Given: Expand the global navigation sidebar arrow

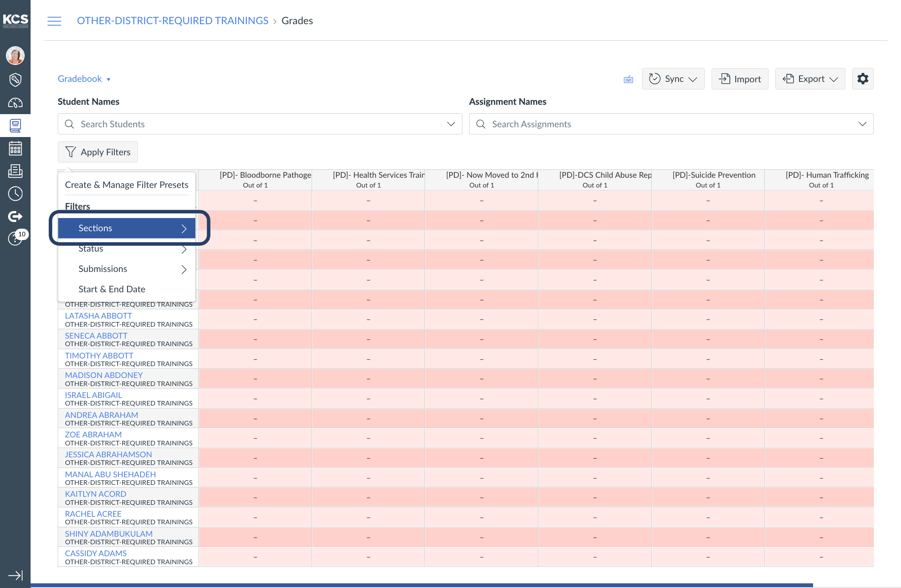Looking at the screenshot, I should click(x=15, y=575).
